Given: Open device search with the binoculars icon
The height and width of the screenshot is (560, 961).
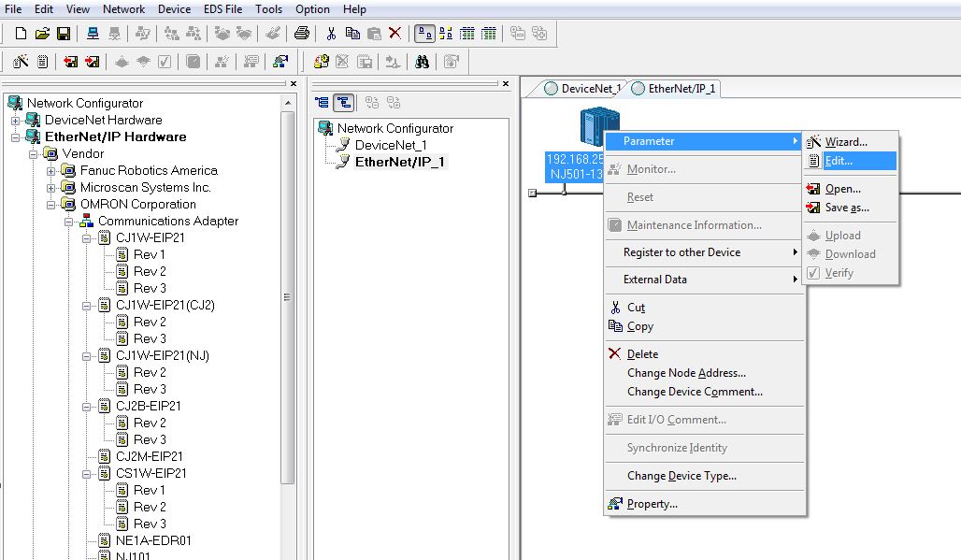Looking at the screenshot, I should [423, 62].
